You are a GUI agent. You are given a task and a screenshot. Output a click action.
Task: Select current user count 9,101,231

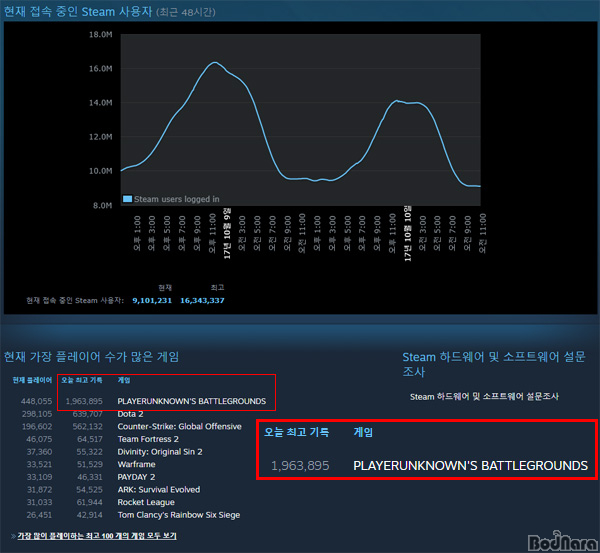pos(152,301)
